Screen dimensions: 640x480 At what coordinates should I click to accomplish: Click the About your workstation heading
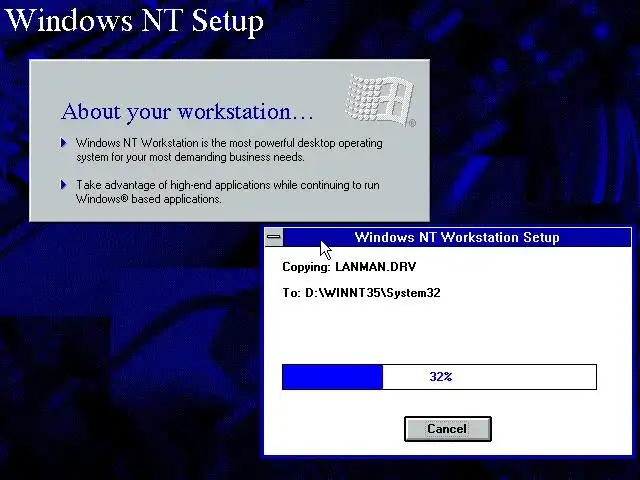point(187,111)
